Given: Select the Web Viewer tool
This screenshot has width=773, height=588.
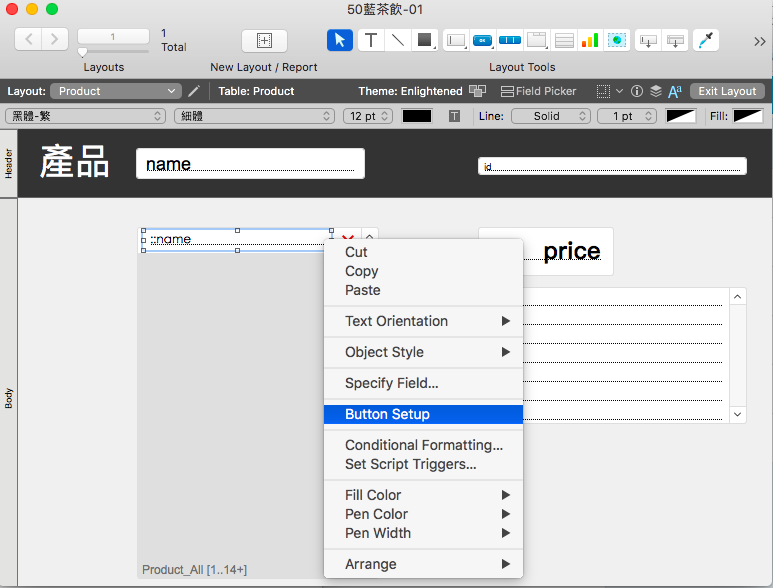Looking at the screenshot, I should (x=617, y=40).
